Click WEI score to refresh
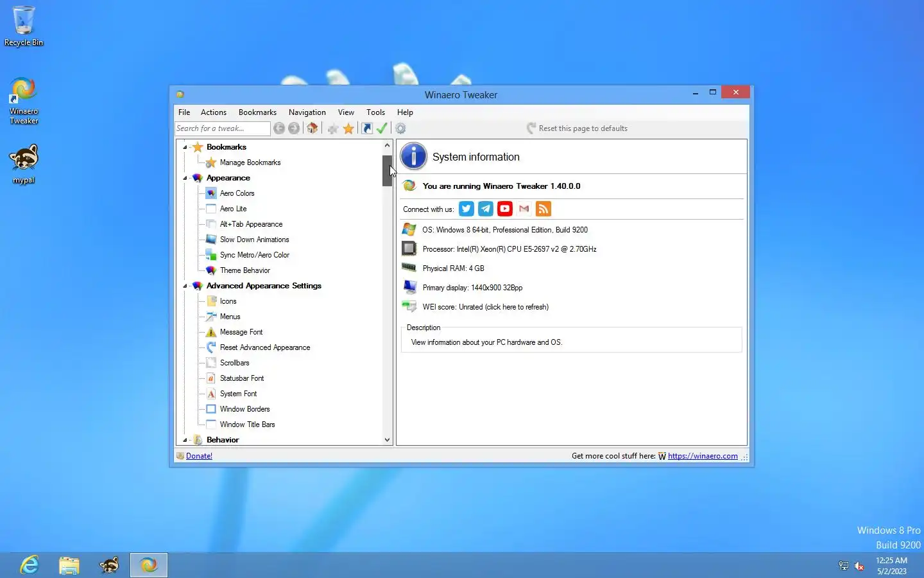Image resolution: width=924 pixels, height=578 pixels. coord(485,307)
